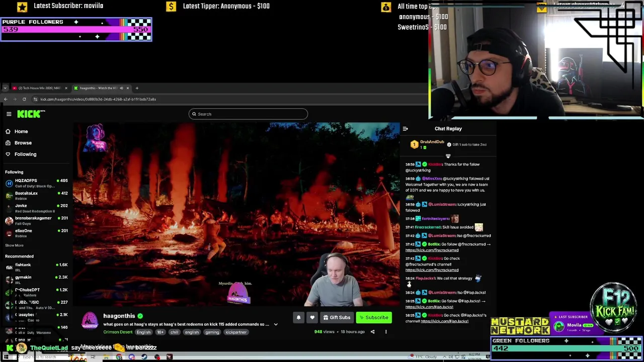Open the Crimson Desert category link

[x=118, y=332]
